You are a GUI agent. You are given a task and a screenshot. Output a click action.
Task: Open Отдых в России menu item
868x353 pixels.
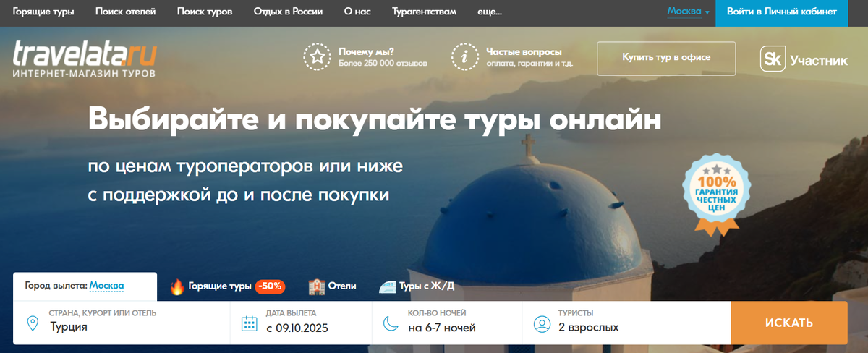click(288, 12)
